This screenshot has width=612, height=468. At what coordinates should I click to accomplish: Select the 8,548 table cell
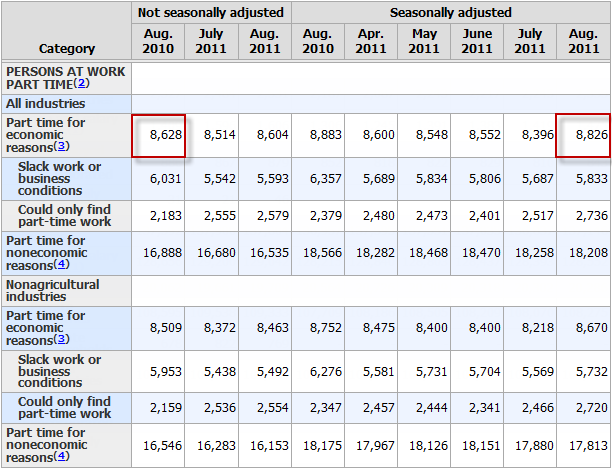pyautogui.click(x=424, y=135)
